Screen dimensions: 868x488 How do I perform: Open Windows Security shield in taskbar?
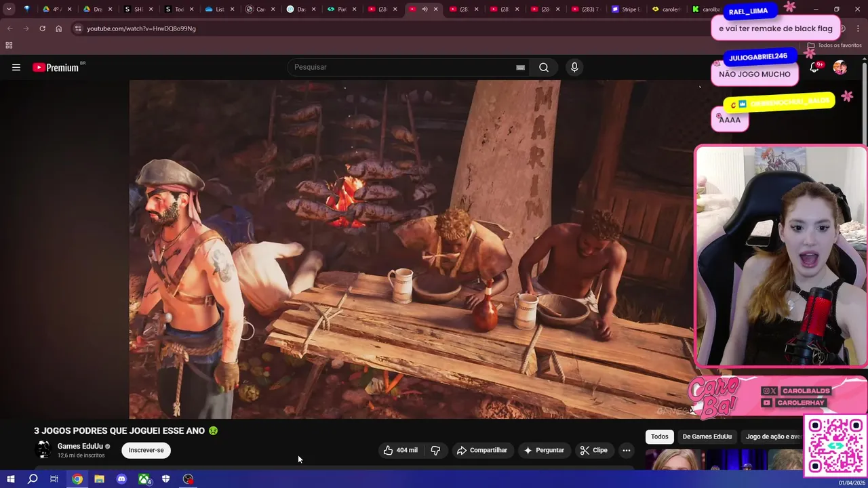[166, 479]
